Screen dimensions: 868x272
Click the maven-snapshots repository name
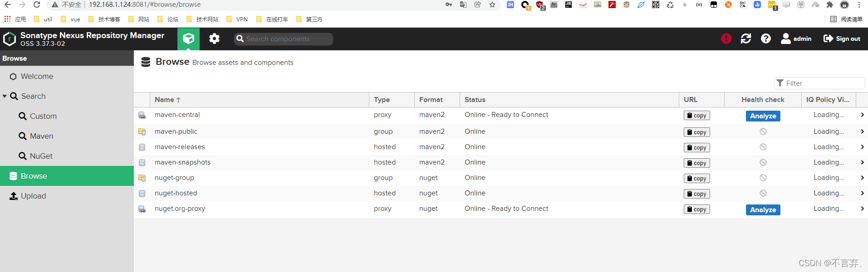point(182,162)
